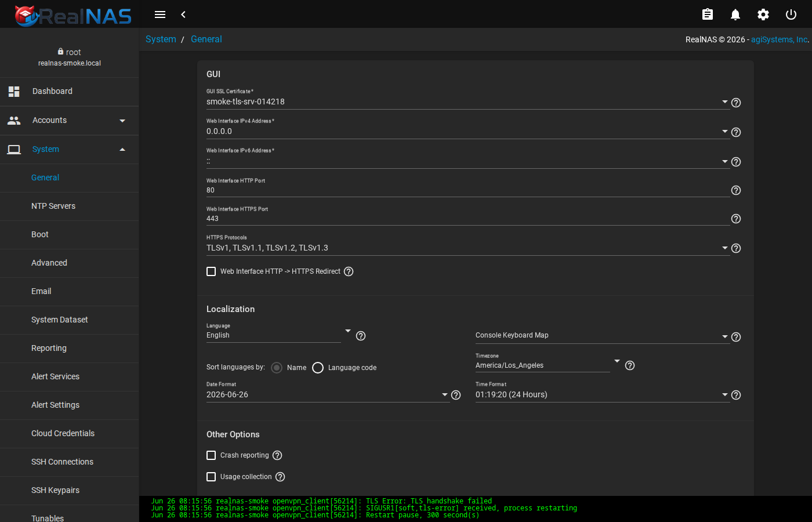
Task: Show help for Web Interface IPv6 Address
Action: [736, 162]
